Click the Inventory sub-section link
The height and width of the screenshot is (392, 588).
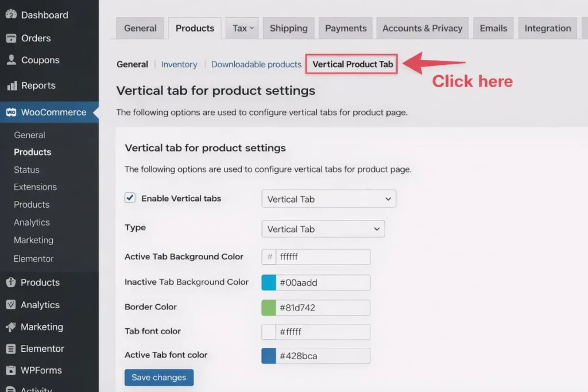(179, 64)
